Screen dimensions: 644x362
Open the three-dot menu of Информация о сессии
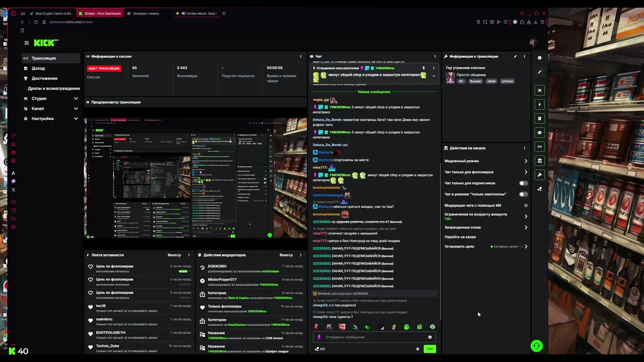[x=301, y=56]
